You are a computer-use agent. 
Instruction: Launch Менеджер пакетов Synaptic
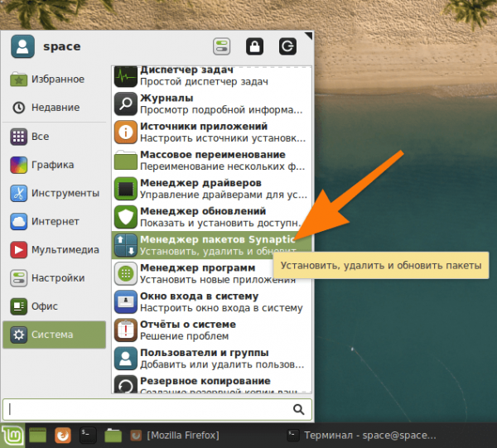pyautogui.click(x=212, y=245)
